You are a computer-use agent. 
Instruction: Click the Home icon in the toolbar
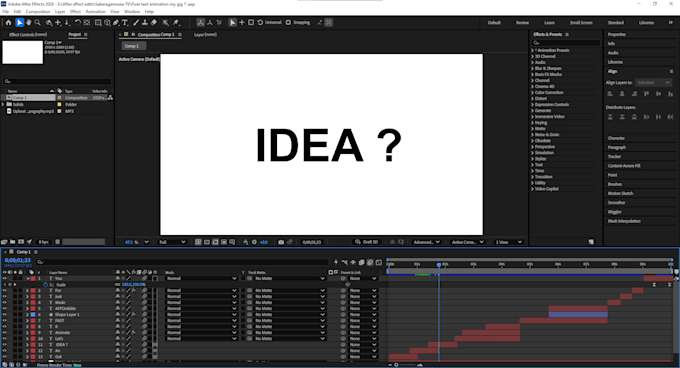tap(8, 23)
